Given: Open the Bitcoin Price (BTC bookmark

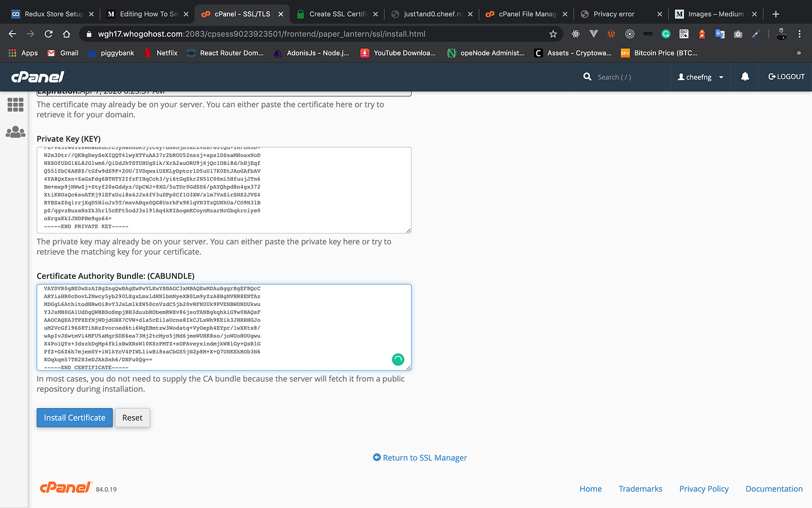Looking at the screenshot, I should [x=659, y=53].
